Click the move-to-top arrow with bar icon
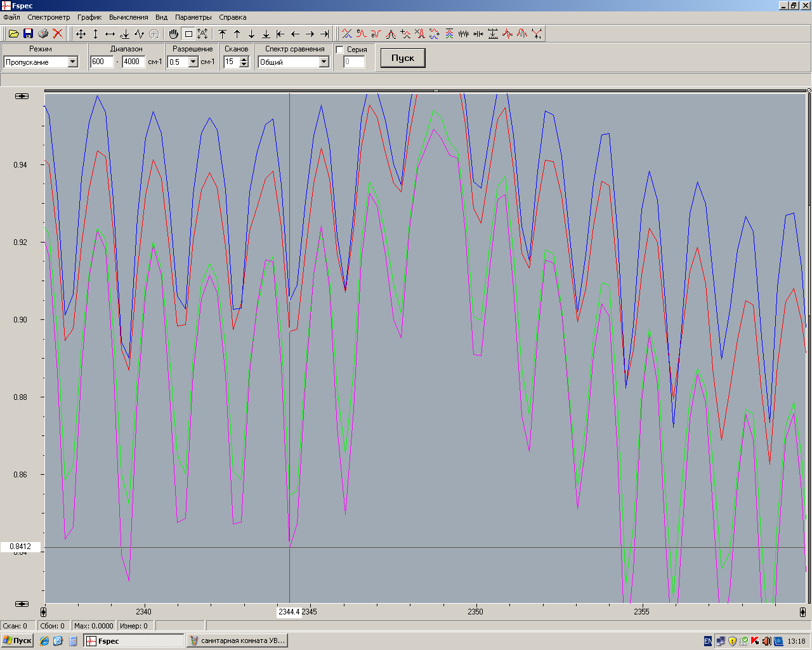 point(223,34)
